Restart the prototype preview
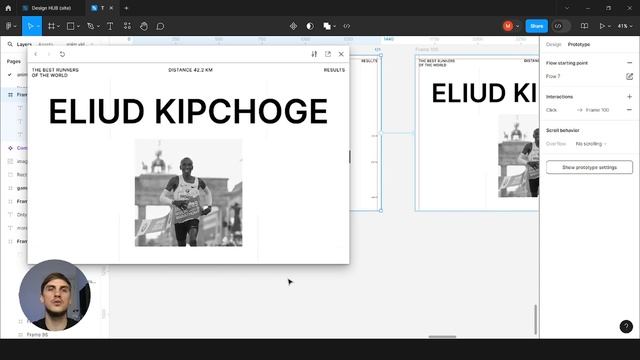The height and width of the screenshot is (360, 640). 62,54
